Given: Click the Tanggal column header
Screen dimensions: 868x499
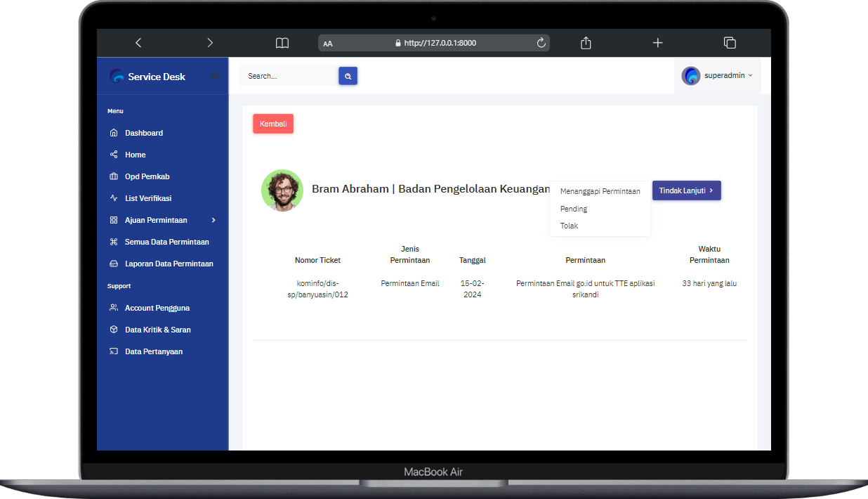Looking at the screenshot, I should click(x=473, y=260).
